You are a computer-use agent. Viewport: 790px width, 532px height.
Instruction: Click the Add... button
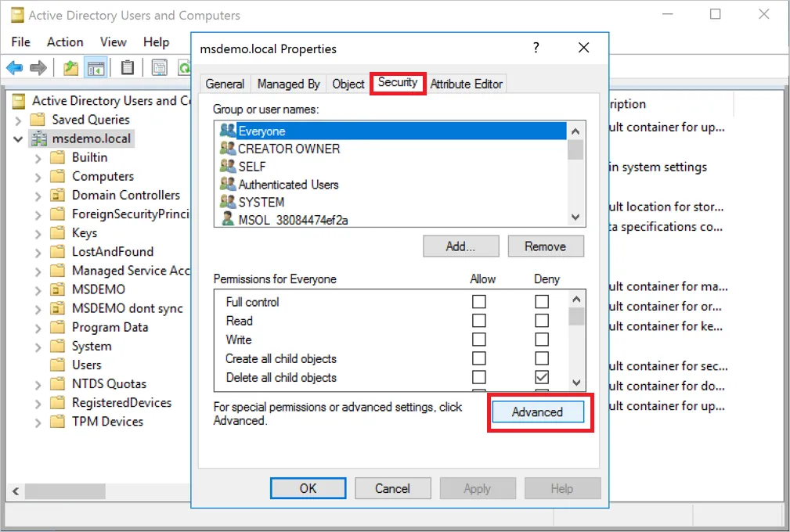(460, 246)
